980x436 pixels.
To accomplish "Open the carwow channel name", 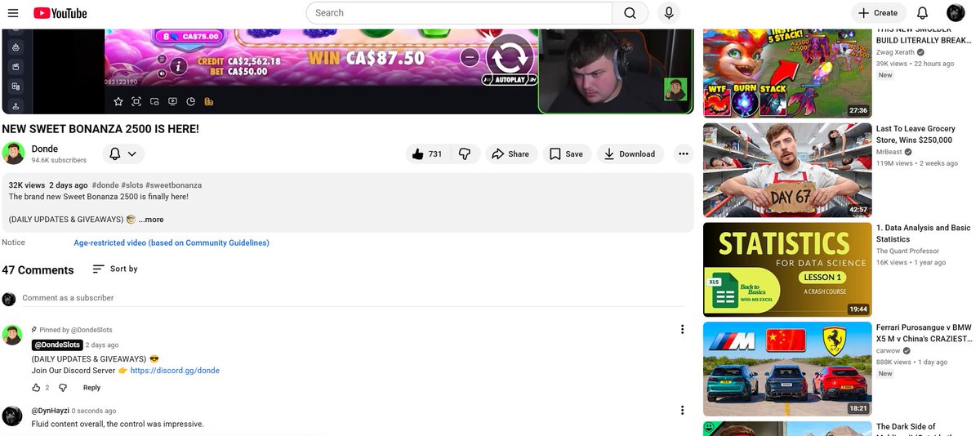I will (x=889, y=350).
